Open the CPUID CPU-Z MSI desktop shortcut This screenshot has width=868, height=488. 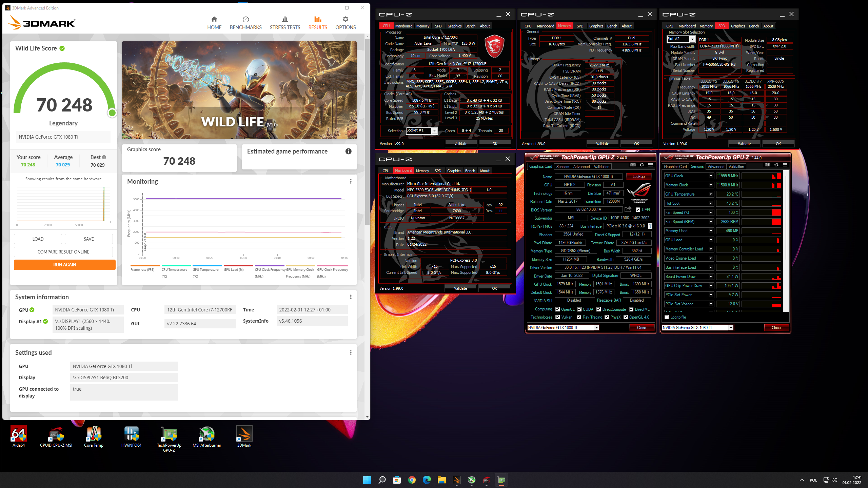(56, 437)
